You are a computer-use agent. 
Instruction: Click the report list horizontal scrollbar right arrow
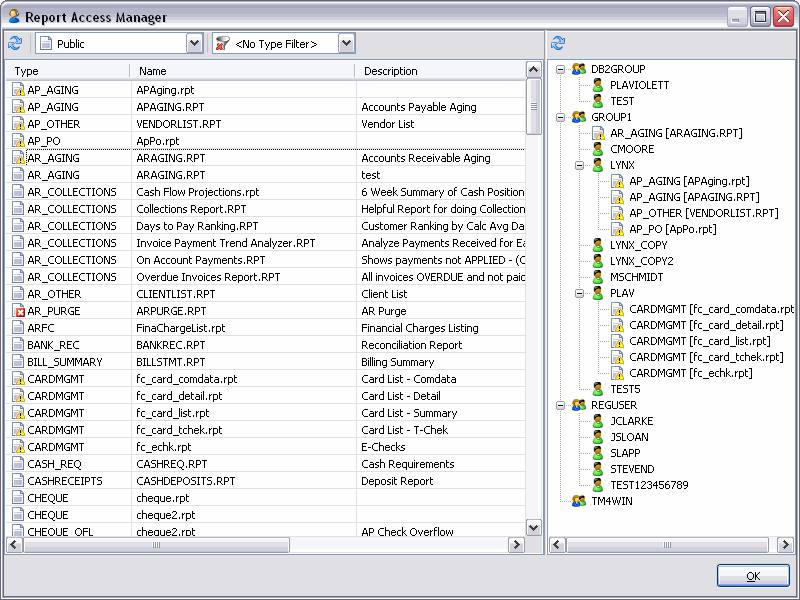pyautogui.click(x=517, y=545)
